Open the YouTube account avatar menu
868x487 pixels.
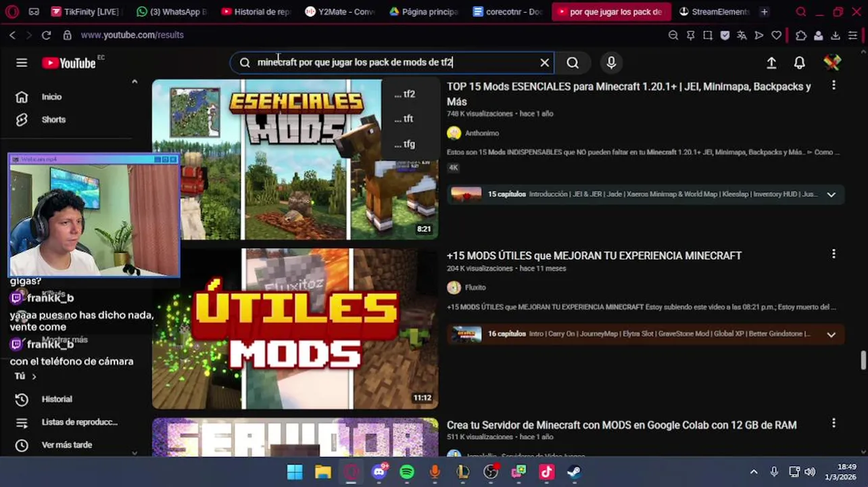click(832, 62)
